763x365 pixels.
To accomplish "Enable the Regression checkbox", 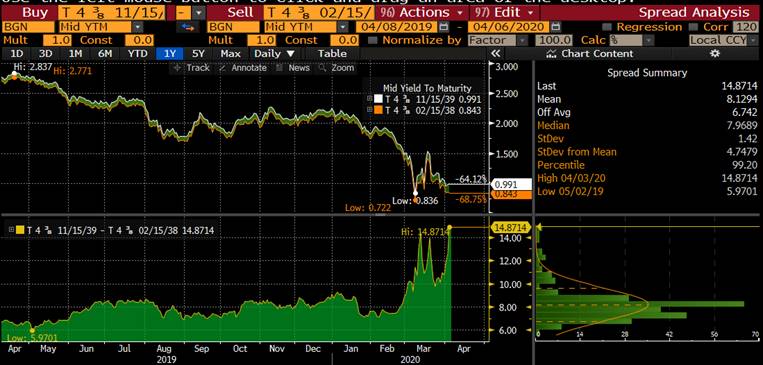I will click(606, 27).
